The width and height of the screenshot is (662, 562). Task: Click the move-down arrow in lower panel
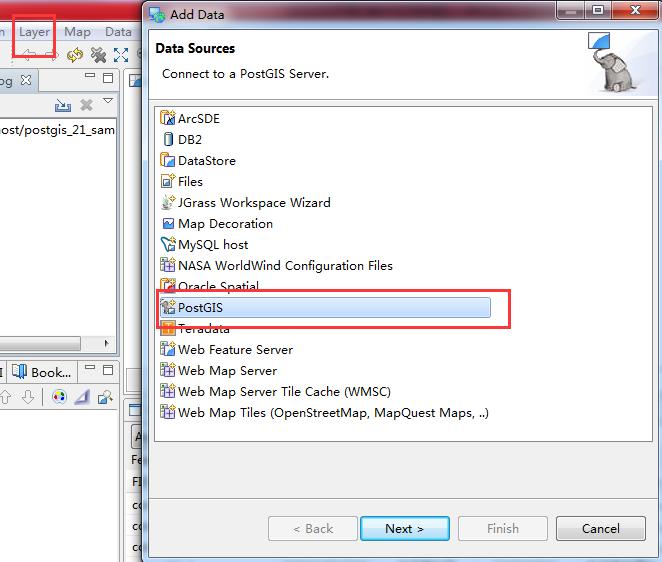[x=28, y=397]
